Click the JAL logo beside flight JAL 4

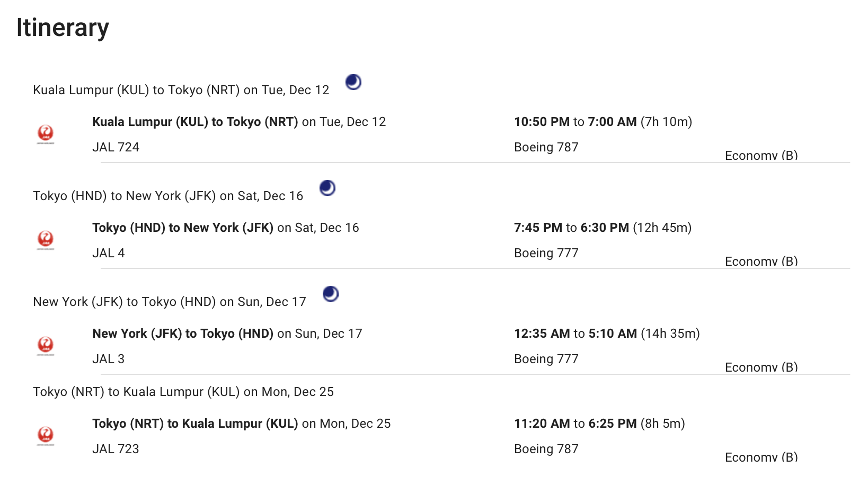(46, 240)
